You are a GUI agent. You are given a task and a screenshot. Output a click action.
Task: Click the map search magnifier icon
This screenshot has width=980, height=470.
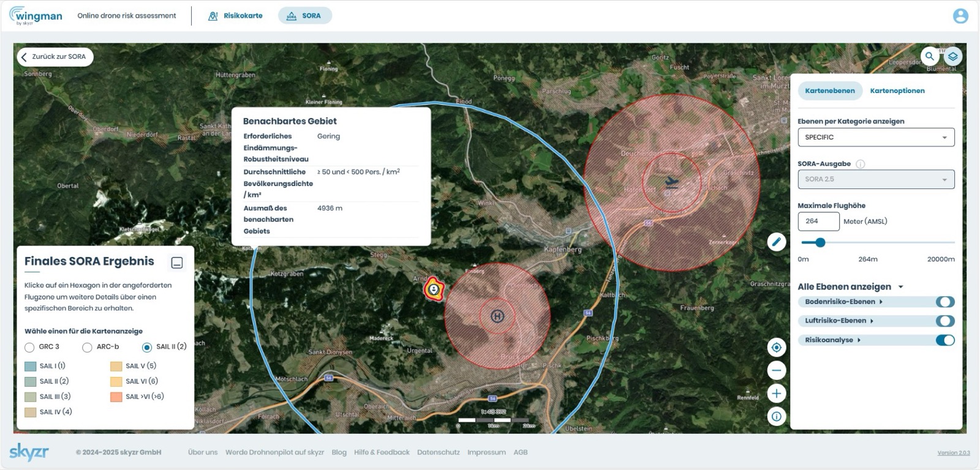click(x=929, y=56)
